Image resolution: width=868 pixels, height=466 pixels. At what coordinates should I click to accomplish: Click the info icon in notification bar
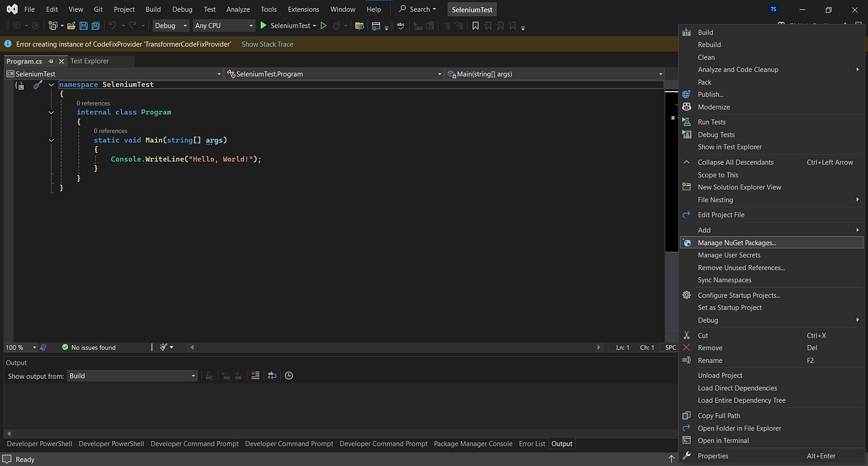8,44
